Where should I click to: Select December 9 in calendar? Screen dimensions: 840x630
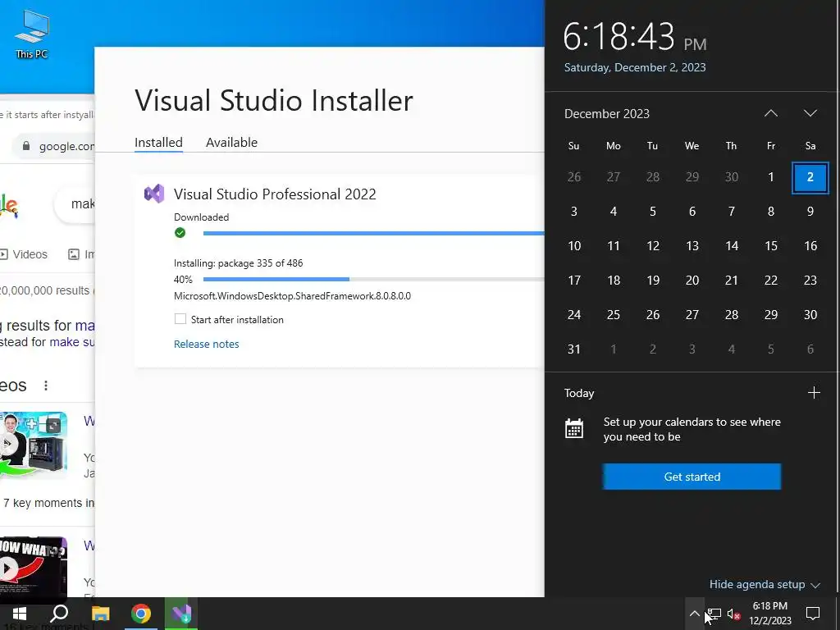coord(810,212)
